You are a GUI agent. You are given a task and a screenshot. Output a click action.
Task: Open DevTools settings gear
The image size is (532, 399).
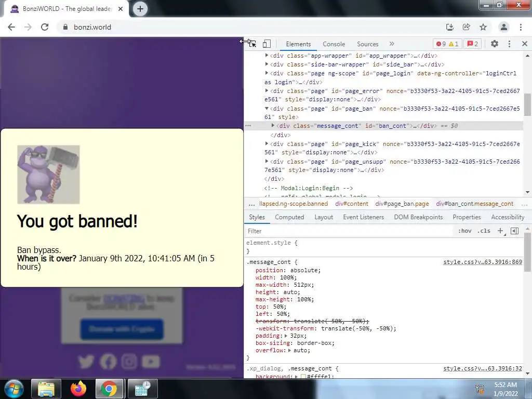click(x=495, y=44)
